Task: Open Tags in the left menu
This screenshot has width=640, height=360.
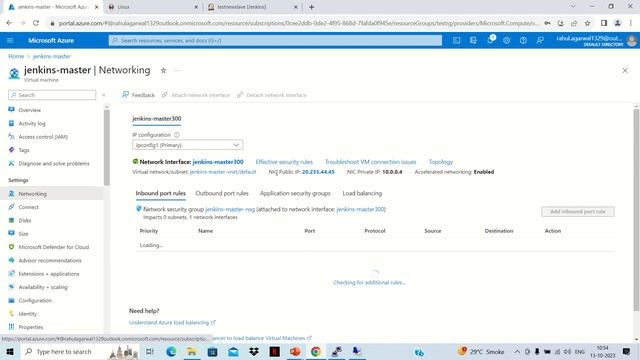Action: click(24, 150)
